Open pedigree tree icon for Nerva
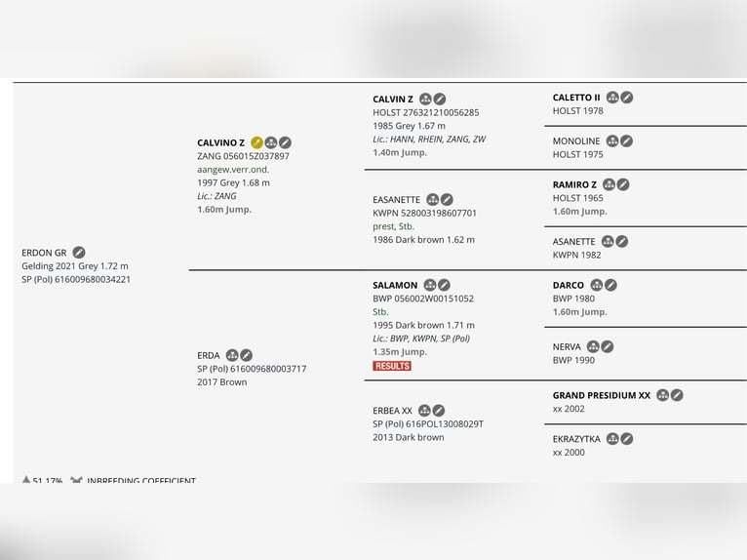 pos(593,346)
